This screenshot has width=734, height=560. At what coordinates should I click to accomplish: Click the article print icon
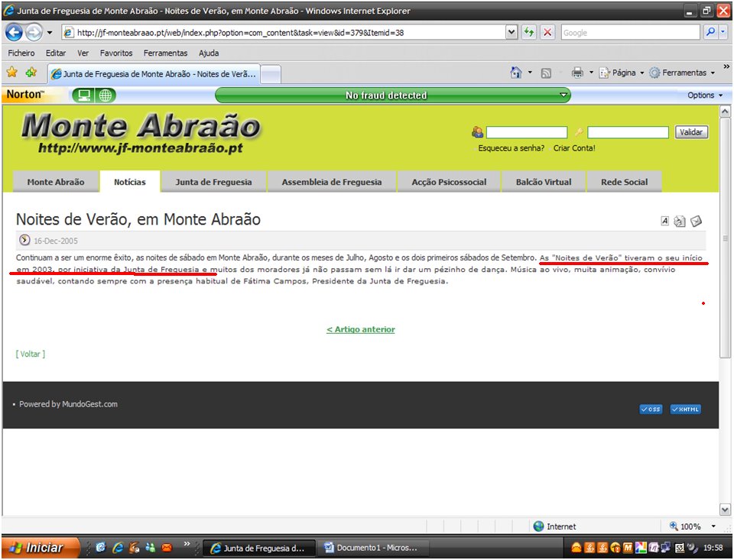[680, 222]
